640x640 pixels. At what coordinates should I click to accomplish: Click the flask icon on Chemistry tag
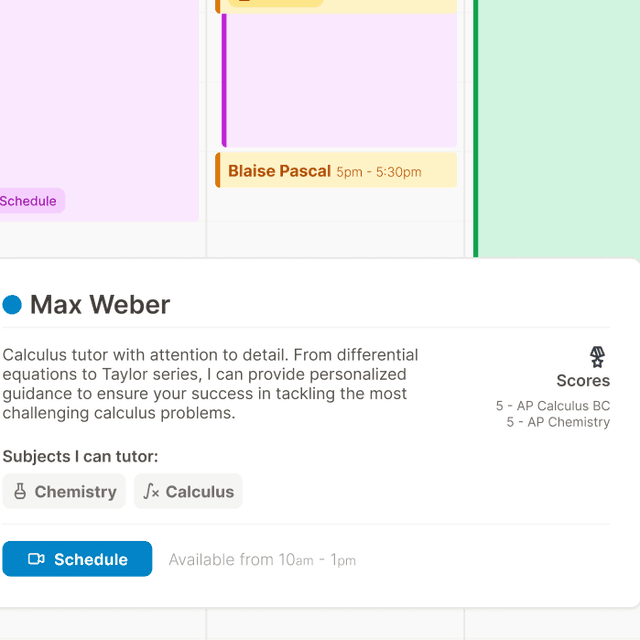(x=20, y=491)
